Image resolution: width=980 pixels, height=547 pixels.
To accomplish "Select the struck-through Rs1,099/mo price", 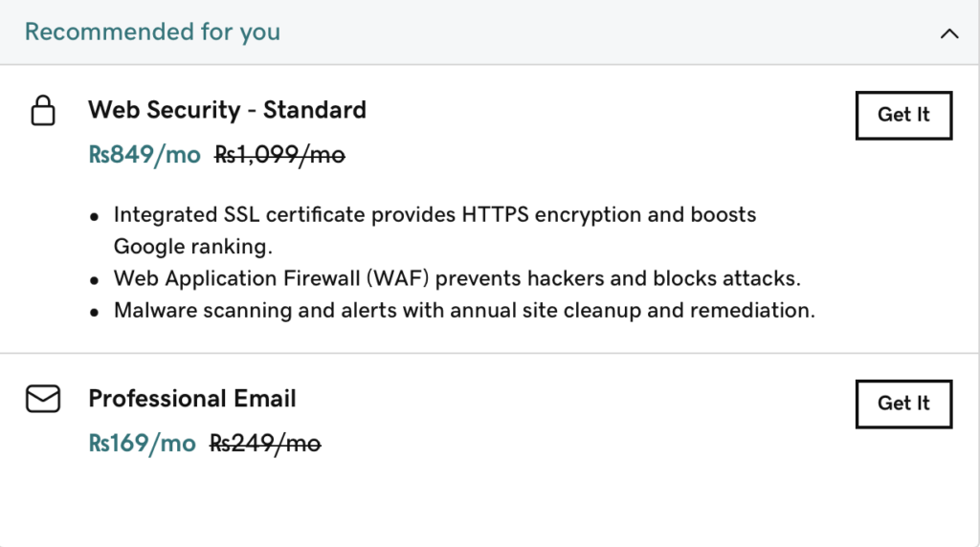I will [x=279, y=155].
